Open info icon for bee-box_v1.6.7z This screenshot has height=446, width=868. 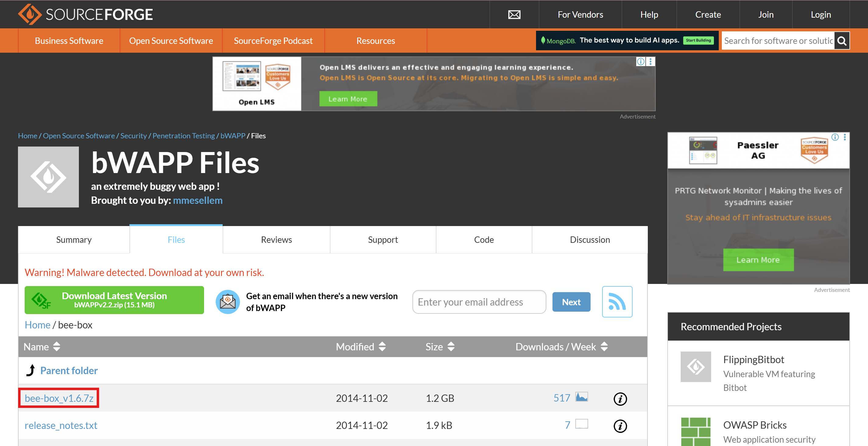coord(620,398)
